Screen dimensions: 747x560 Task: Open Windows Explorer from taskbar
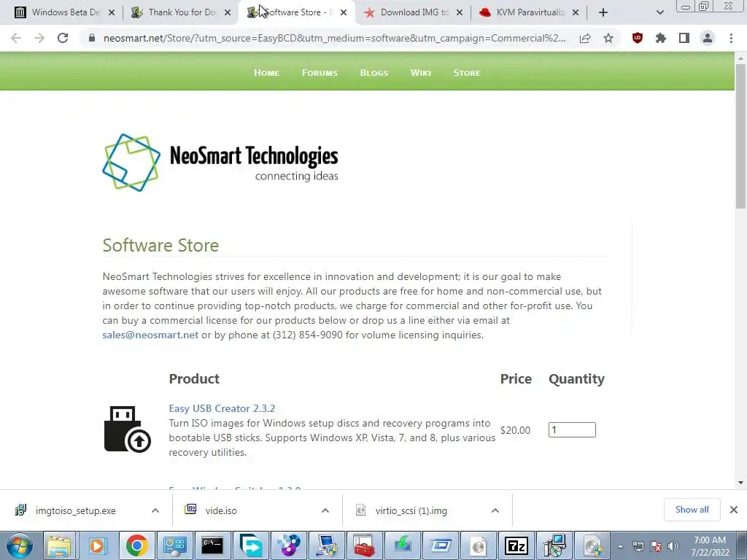coord(59,545)
